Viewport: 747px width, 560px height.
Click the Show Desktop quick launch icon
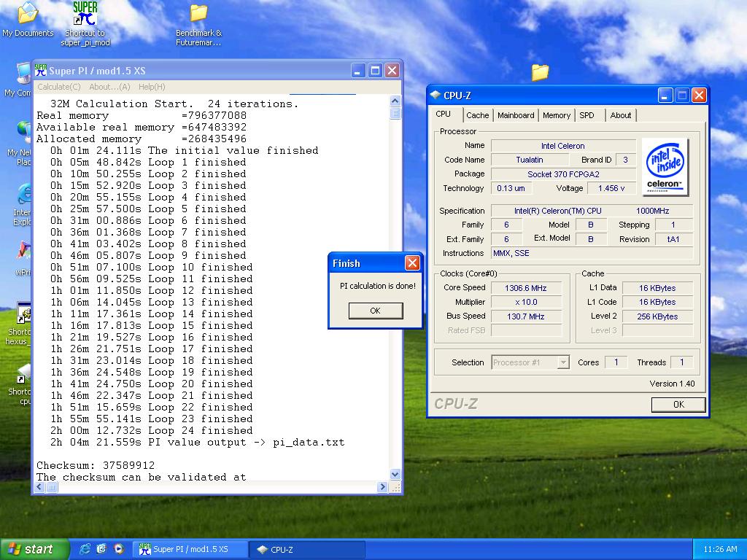[x=101, y=549]
